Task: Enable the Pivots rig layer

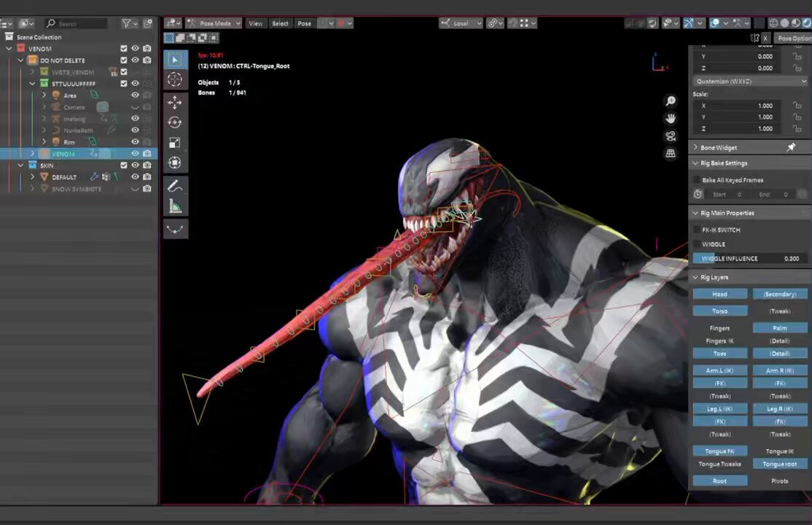Action: pyautogui.click(x=780, y=481)
